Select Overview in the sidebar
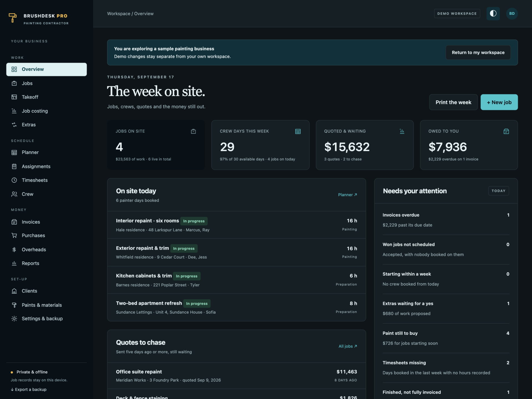Screen dimensions: 532x399 [47, 69]
